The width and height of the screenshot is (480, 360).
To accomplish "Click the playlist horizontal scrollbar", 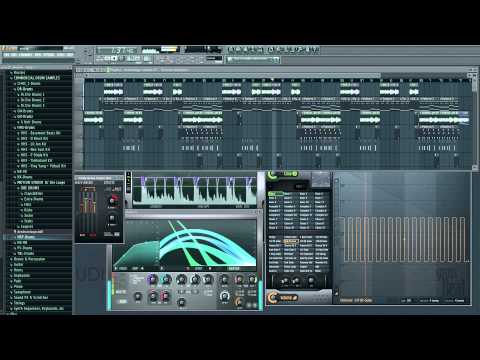I will tap(233, 76).
